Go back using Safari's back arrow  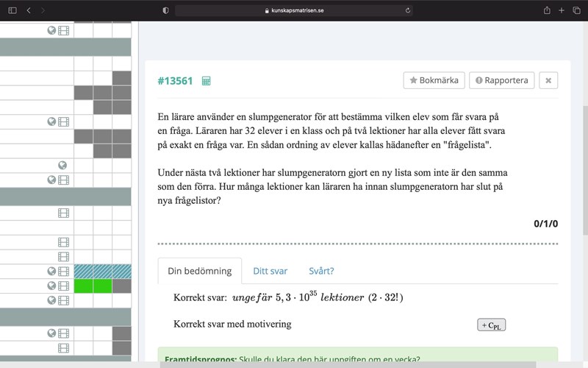pos(29,10)
